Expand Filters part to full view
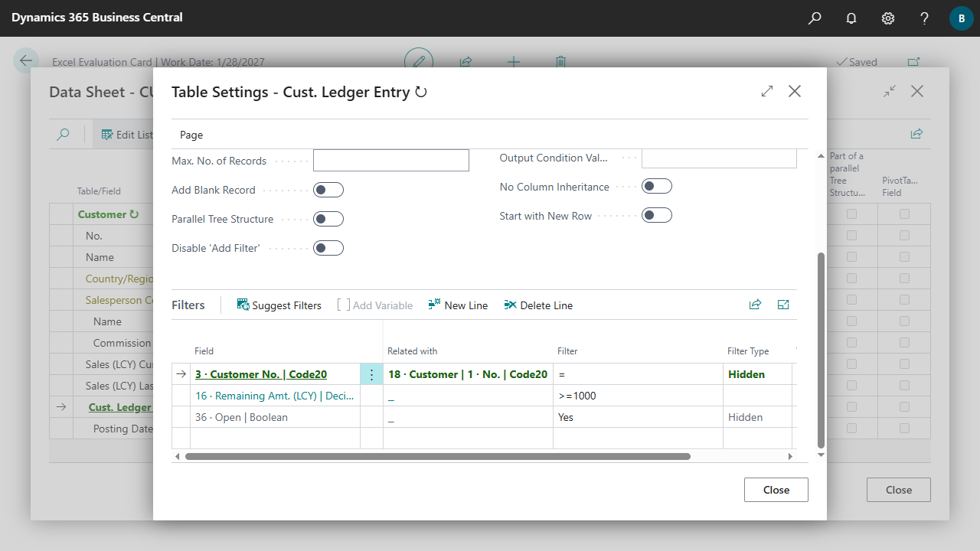The image size is (980, 551). point(783,305)
